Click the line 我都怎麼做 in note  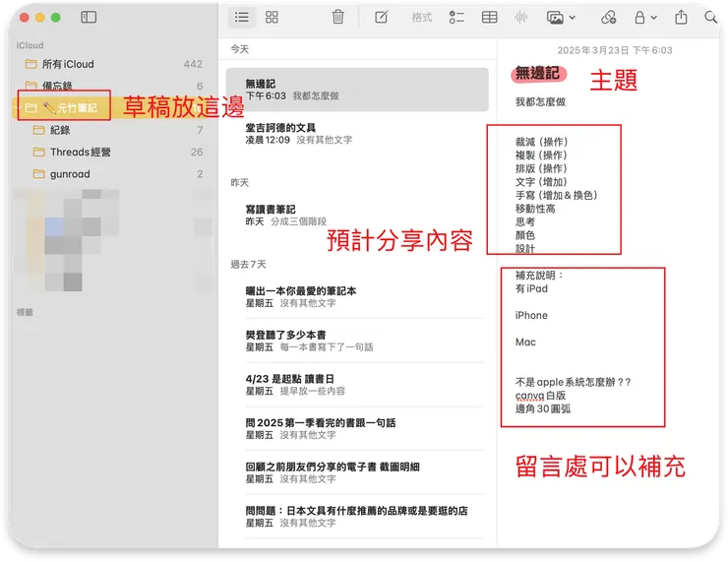point(540,101)
